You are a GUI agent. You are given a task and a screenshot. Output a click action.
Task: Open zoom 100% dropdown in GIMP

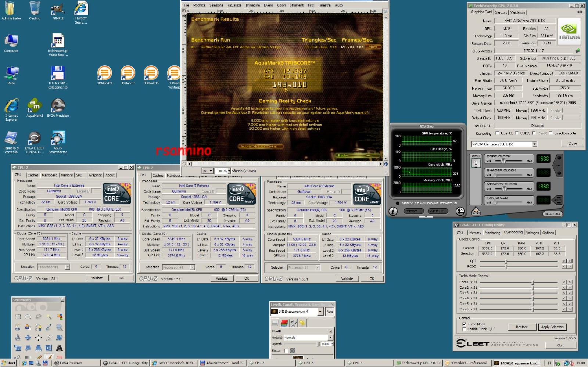pyautogui.click(x=229, y=171)
